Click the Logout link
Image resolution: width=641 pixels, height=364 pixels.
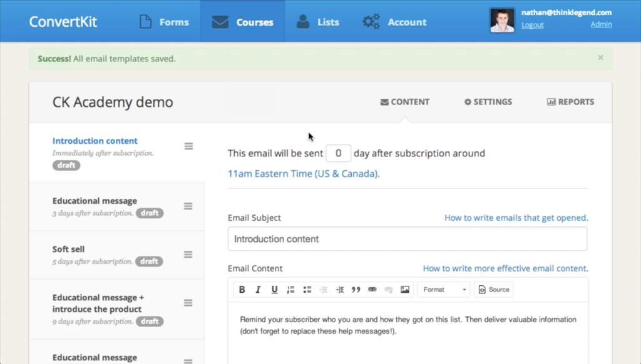point(532,25)
